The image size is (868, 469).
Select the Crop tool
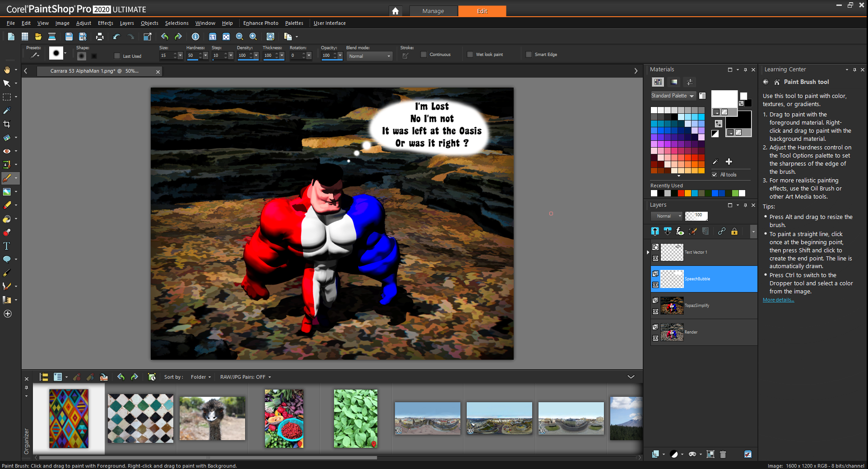point(7,124)
